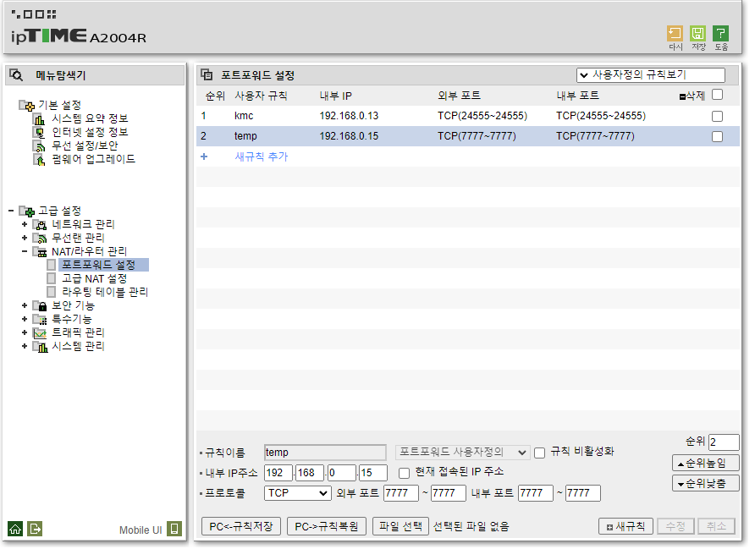Open the 포트포워드 사용자정의 dropdown
The width and height of the screenshot is (755, 560).
pyautogui.click(x=462, y=453)
